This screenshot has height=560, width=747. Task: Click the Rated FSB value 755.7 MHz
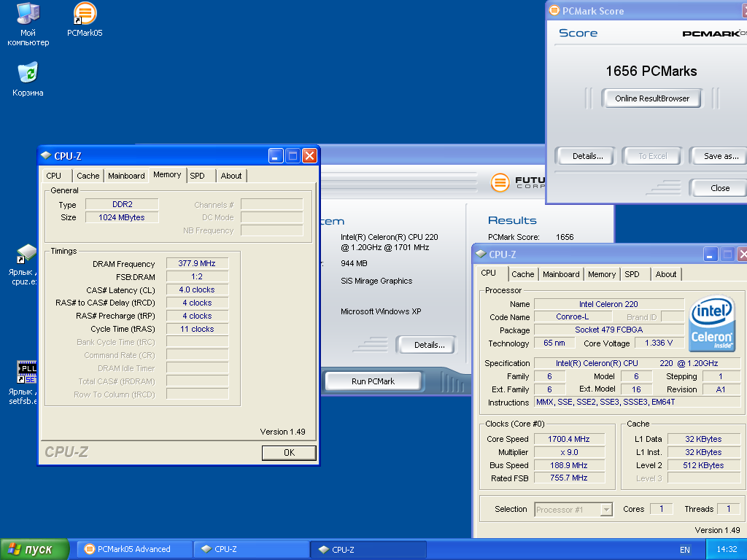pyautogui.click(x=569, y=478)
